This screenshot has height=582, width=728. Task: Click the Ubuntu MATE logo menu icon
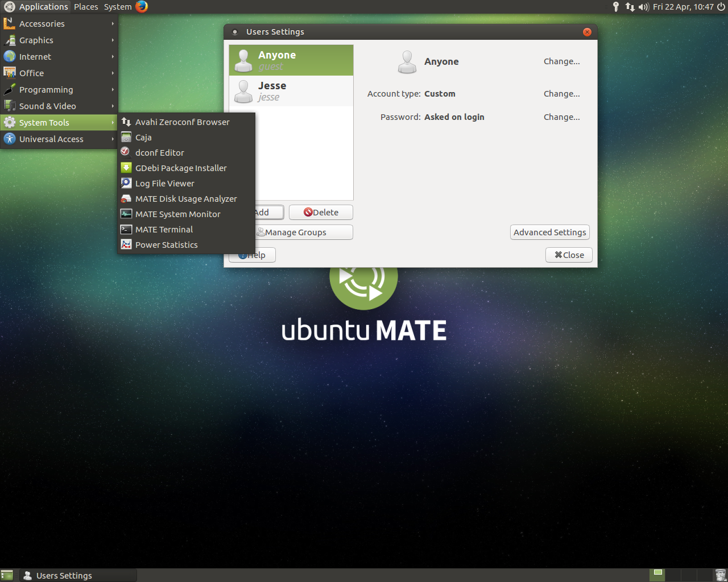[x=9, y=7]
